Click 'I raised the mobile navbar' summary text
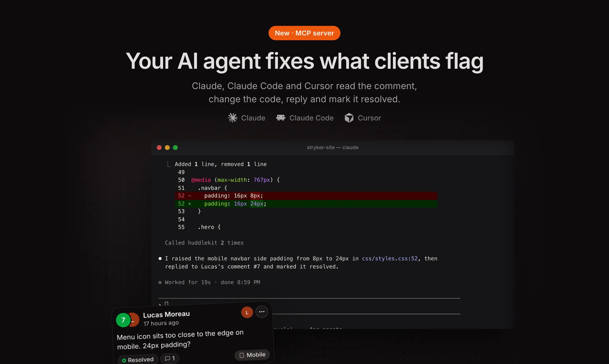 (x=301, y=262)
